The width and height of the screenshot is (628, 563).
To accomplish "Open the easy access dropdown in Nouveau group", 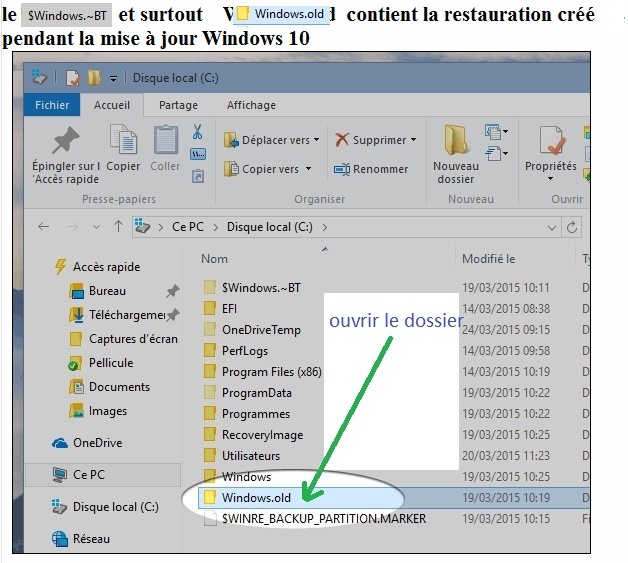I will tap(497, 153).
